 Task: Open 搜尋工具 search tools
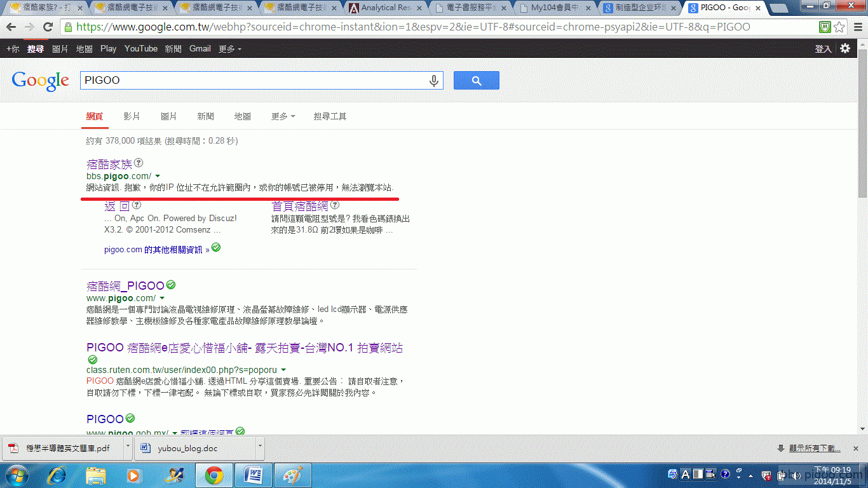pos(330,116)
